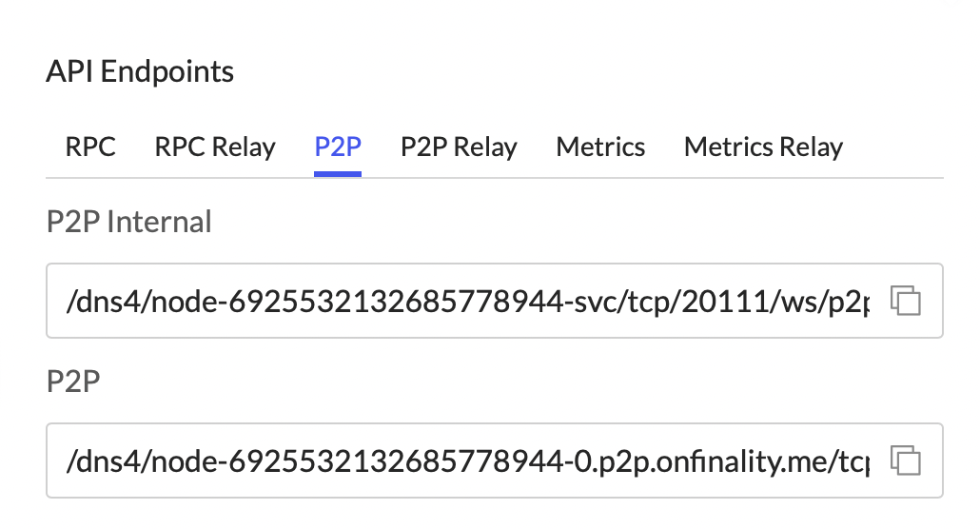Click the P2P Internal field label
The height and width of the screenshot is (529, 980).
click(128, 222)
